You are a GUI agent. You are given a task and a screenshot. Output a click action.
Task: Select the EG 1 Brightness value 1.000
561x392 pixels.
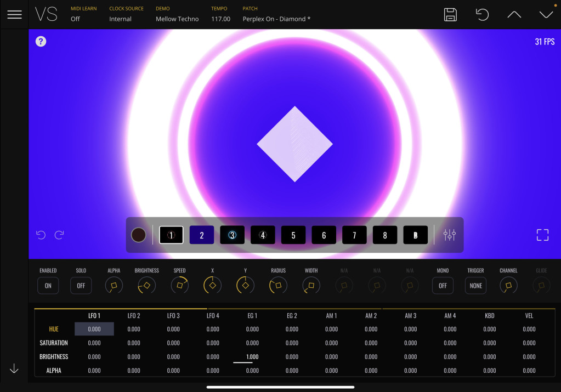pos(252,357)
